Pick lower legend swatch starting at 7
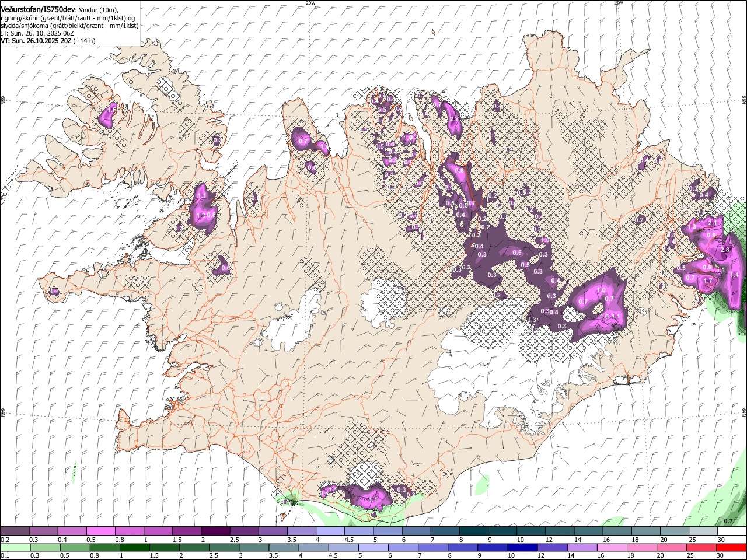 tap(432, 547)
